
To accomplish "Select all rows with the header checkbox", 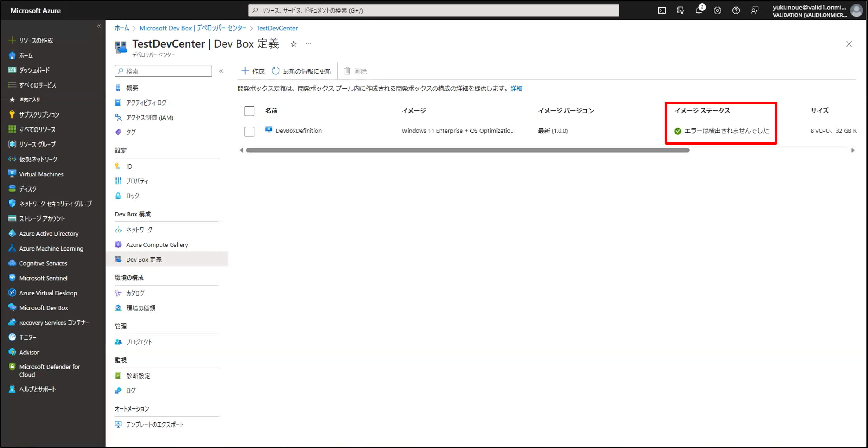I will click(x=249, y=111).
